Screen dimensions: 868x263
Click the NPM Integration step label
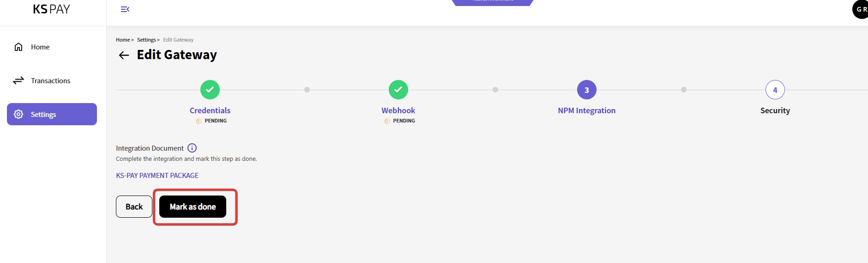pyautogui.click(x=586, y=110)
